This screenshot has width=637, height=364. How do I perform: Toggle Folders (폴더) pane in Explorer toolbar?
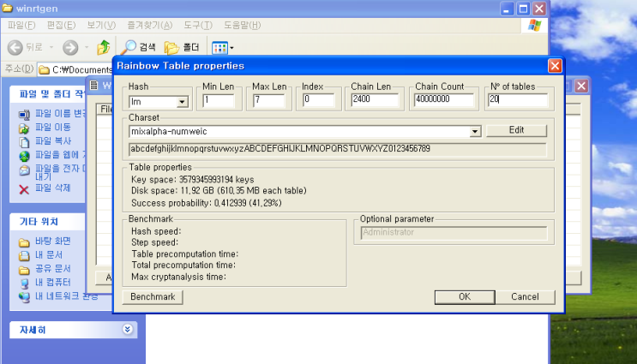click(x=182, y=47)
